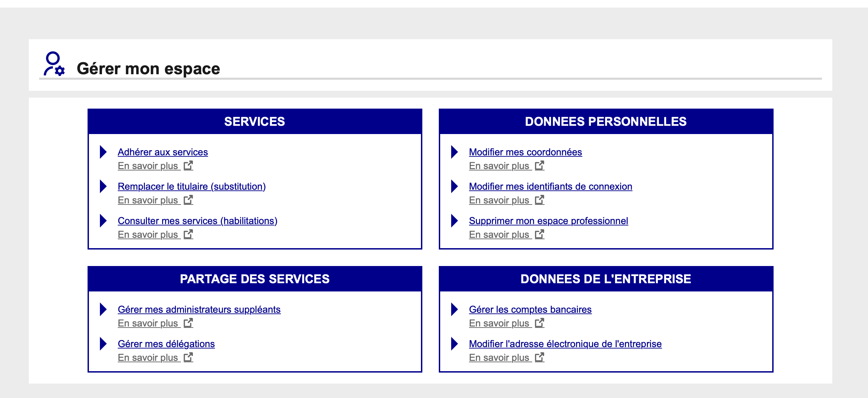Click the SERVICES panel header
This screenshot has height=398, width=868.
(x=255, y=121)
